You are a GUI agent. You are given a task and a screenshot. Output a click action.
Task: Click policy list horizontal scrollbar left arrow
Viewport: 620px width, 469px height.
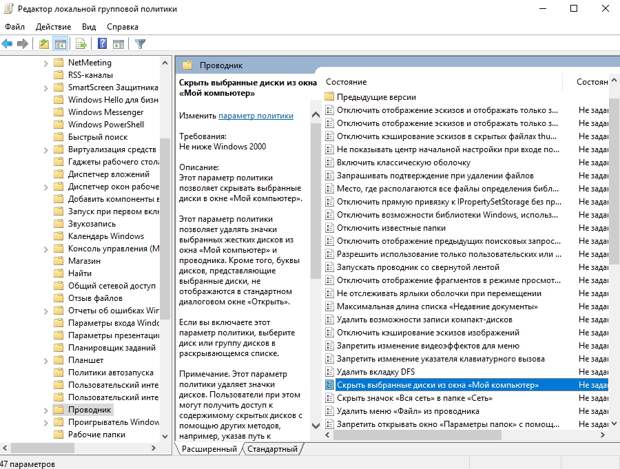point(327,435)
